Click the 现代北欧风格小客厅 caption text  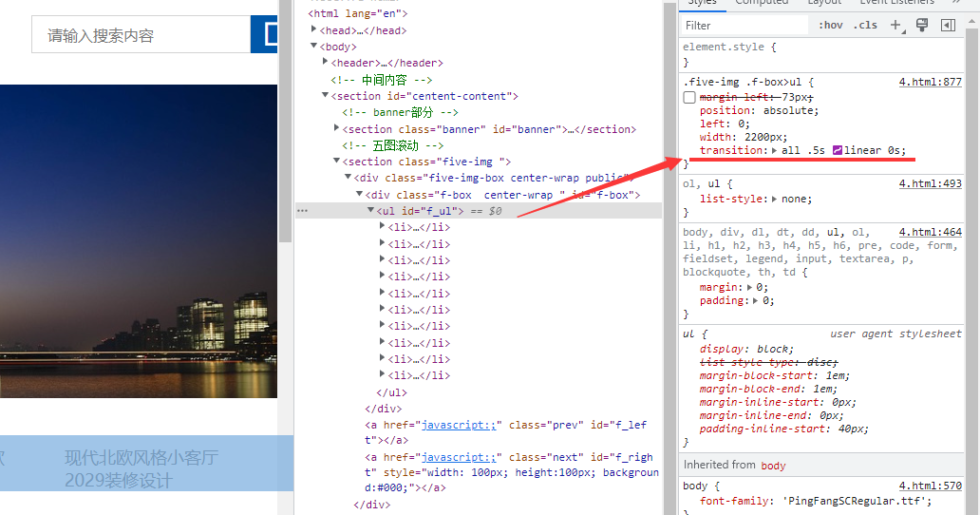tap(141, 457)
